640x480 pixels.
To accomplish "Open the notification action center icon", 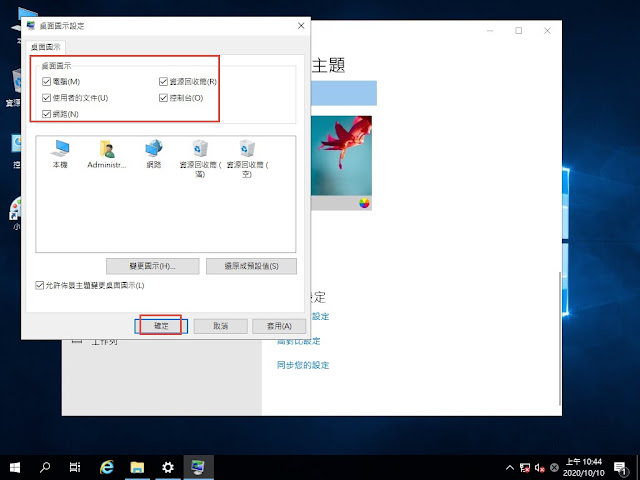I will tap(620, 468).
